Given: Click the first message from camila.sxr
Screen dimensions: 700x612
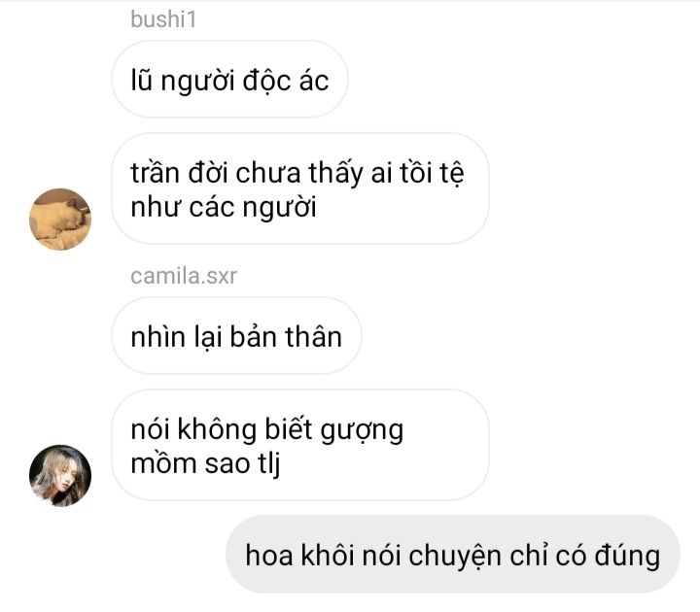Looking at the screenshot, I should [x=236, y=336].
